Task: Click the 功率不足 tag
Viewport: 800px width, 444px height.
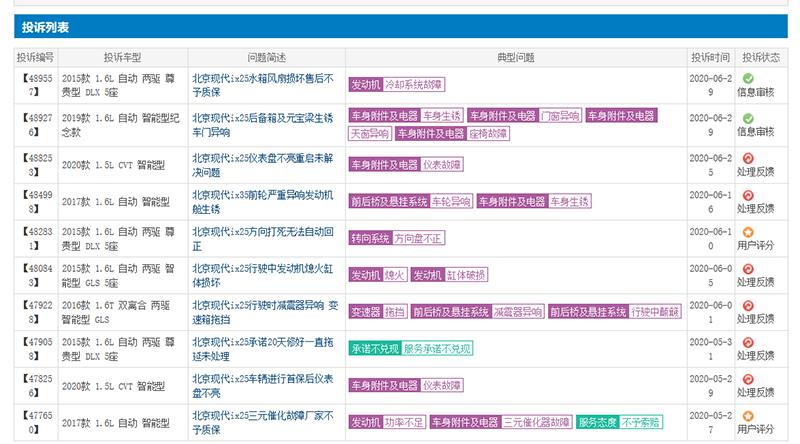Action: click(x=404, y=422)
